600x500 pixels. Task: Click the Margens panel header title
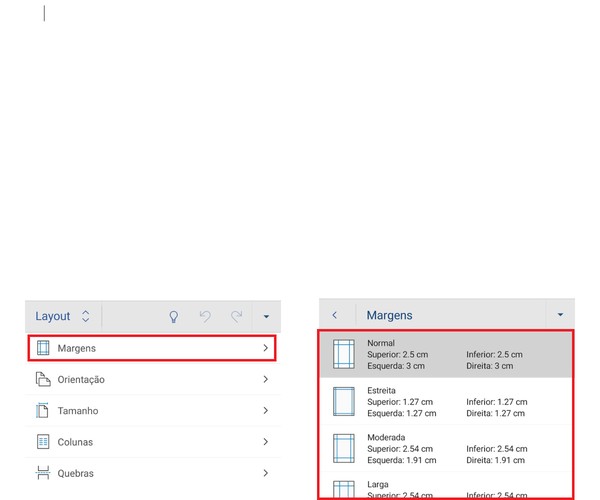pos(390,315)
